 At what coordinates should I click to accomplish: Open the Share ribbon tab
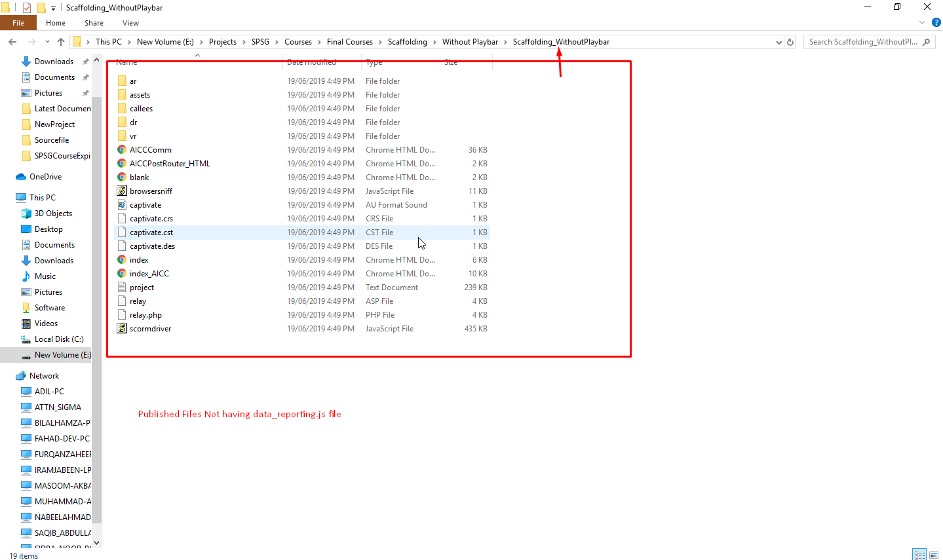click(x=94, y=23)
